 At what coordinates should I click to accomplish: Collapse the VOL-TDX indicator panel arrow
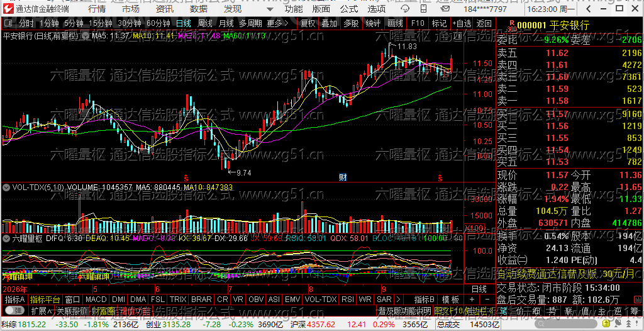tap(6, 187)
